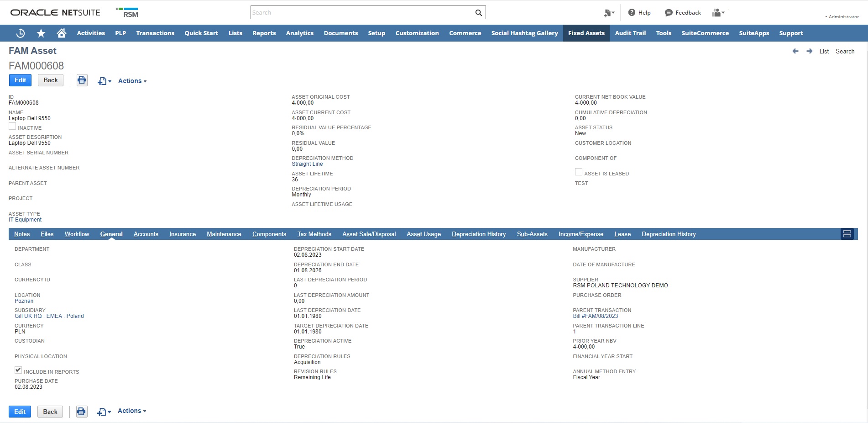Viewport: 868px width, 423px height.
Task: Go to Home via house icon
Action: coord(62,33)
